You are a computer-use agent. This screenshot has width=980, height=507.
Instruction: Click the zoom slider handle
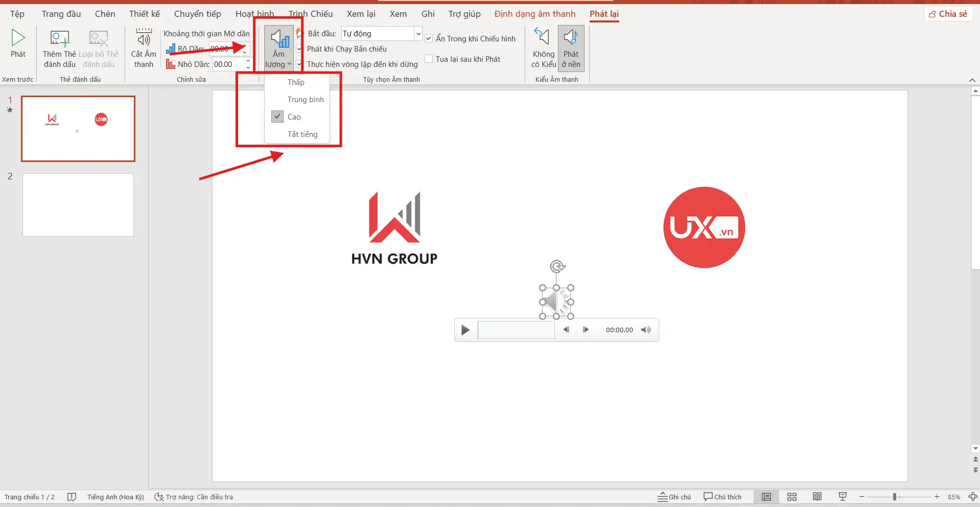coord(895,497)
